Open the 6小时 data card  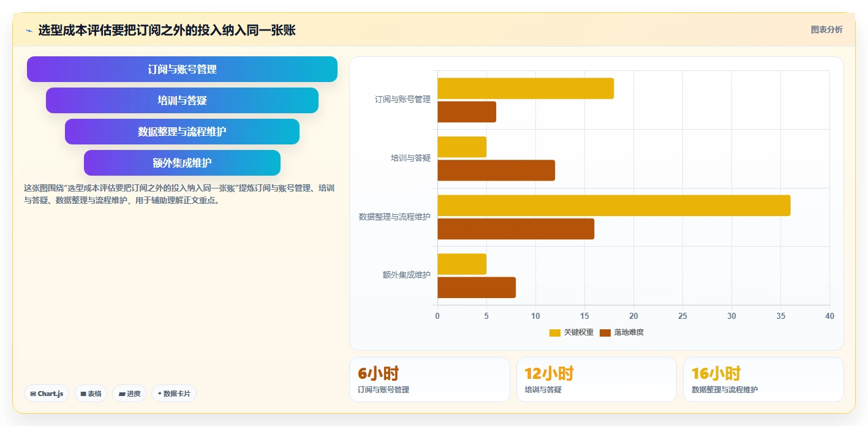pos(429,379)
